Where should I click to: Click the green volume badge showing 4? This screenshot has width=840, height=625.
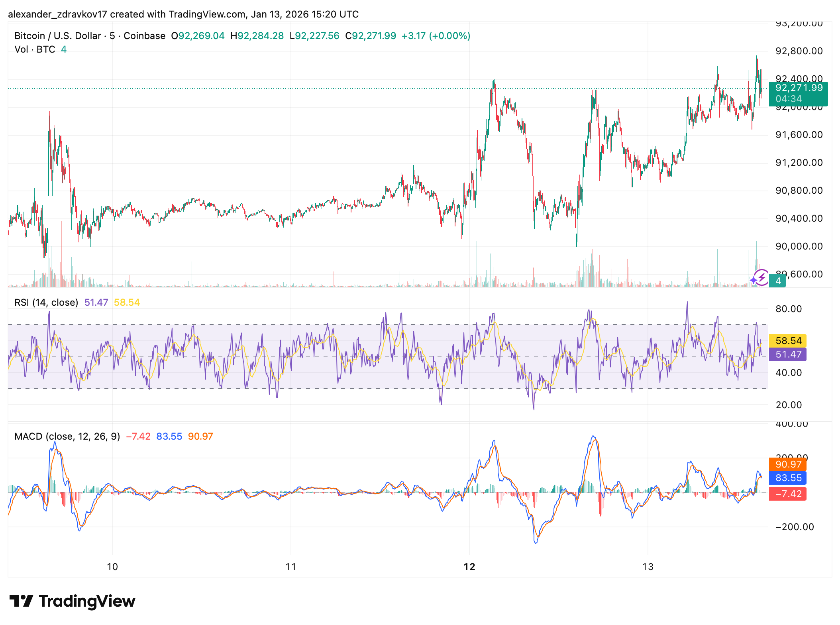tap(777, 281)
